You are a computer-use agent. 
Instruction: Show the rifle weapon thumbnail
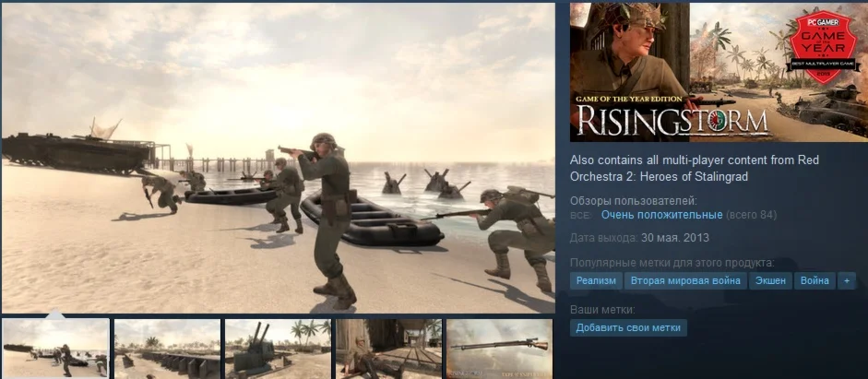click(499, 348)
